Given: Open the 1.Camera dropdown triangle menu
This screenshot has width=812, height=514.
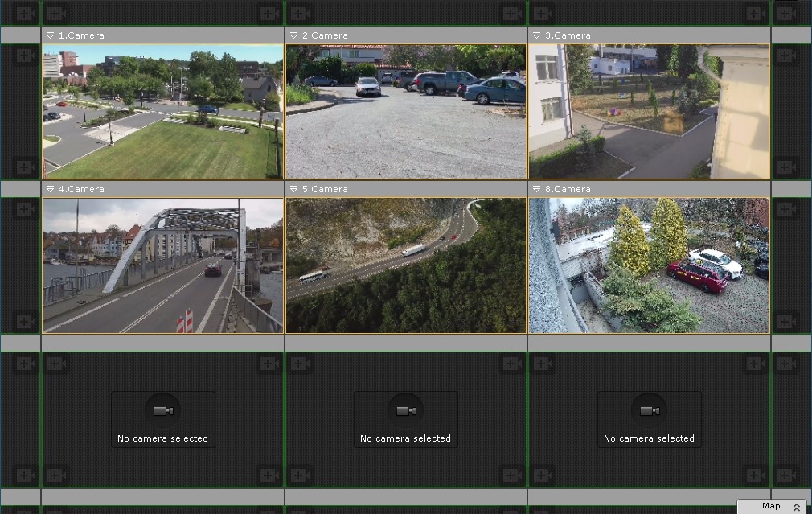Looking at the screenshot, I should tap(50, 35).
